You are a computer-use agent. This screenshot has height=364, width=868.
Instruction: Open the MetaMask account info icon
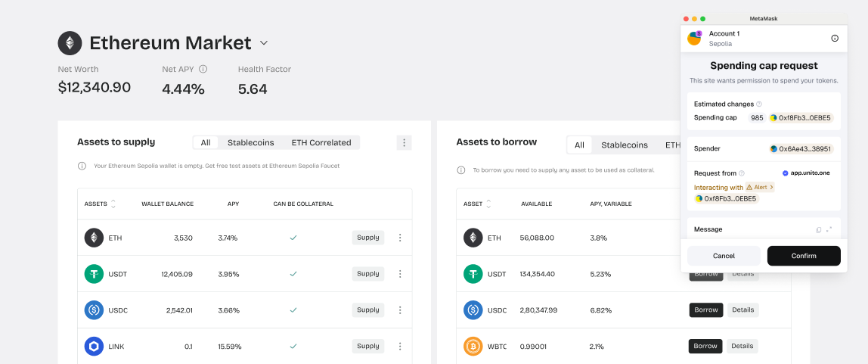click(835, 38)
